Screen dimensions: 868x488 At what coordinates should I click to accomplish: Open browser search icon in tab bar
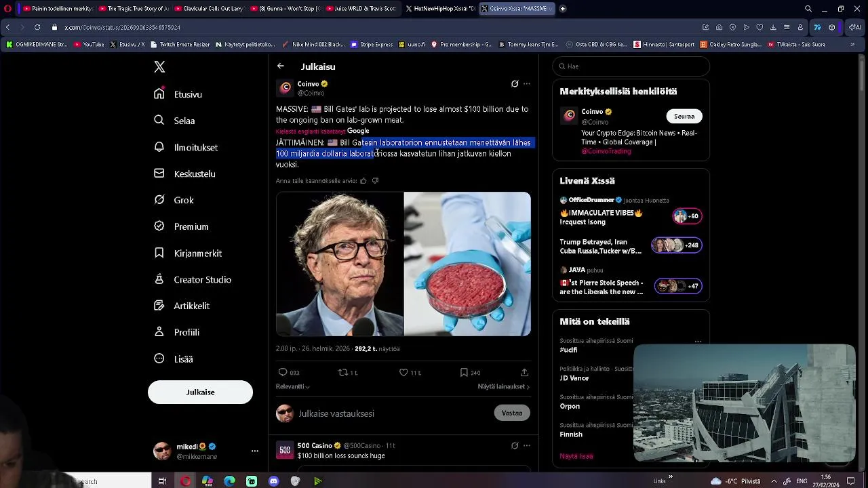[808, 9]
